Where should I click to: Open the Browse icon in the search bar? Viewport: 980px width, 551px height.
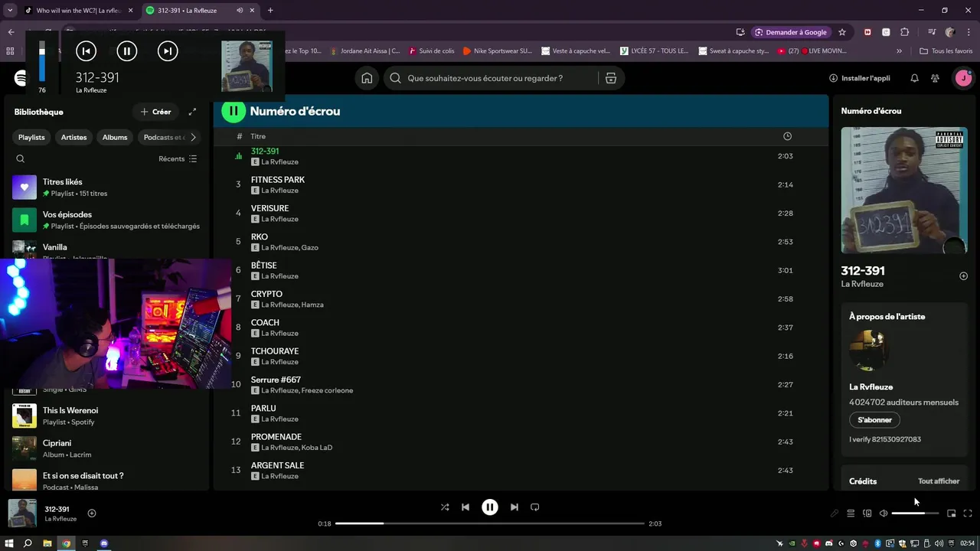coord(610,78)
